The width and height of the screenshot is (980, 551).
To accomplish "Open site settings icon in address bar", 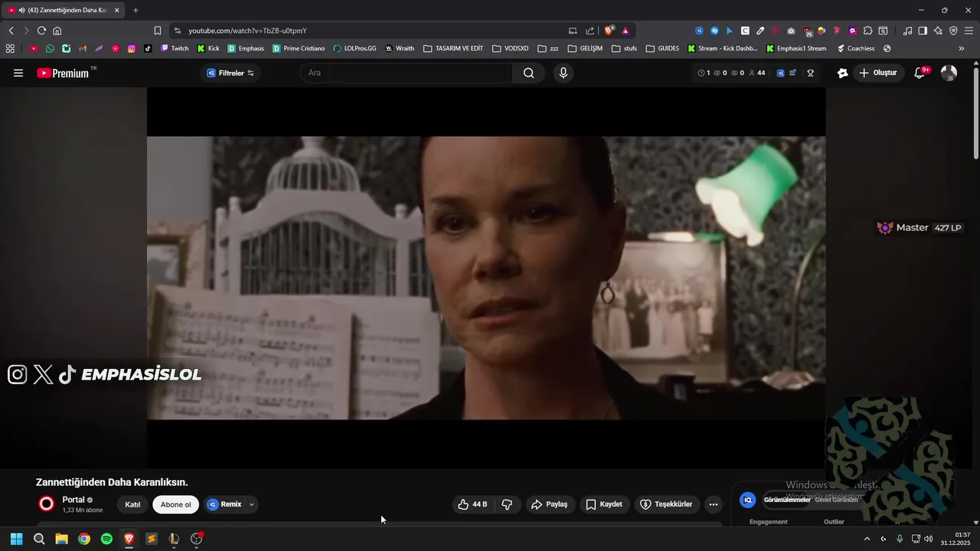I will (x=178, y=31).
